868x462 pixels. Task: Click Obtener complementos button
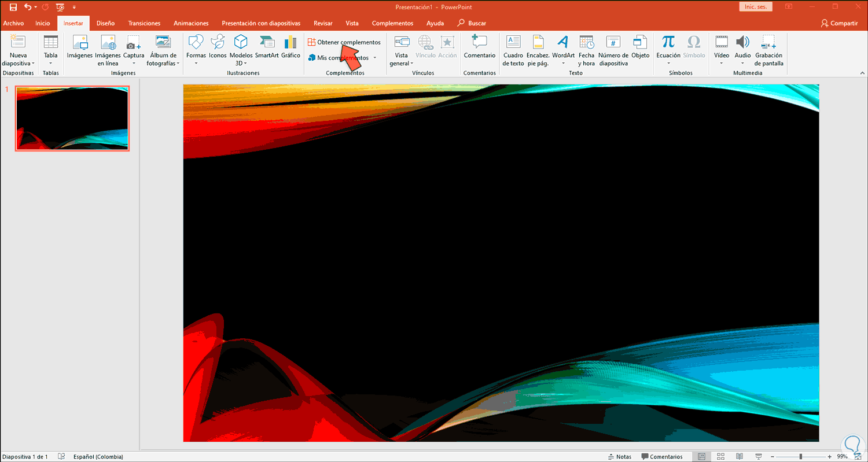click(344, 42)
